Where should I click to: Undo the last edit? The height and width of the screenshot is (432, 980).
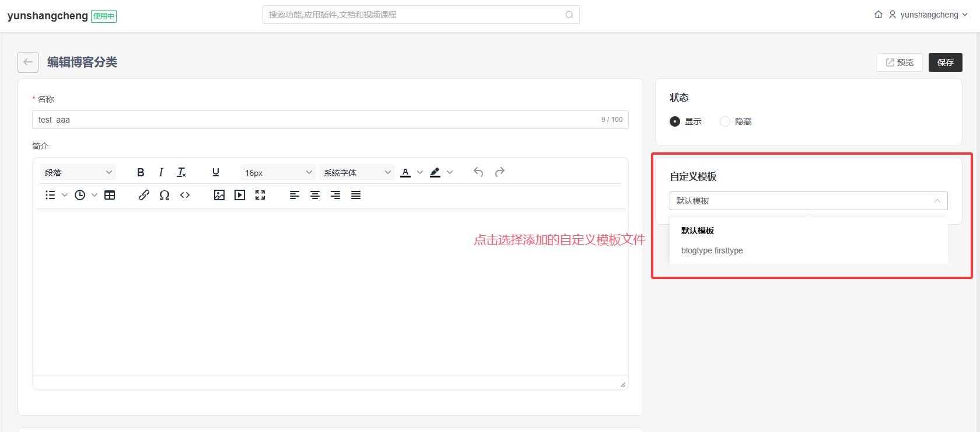point(478,172)
